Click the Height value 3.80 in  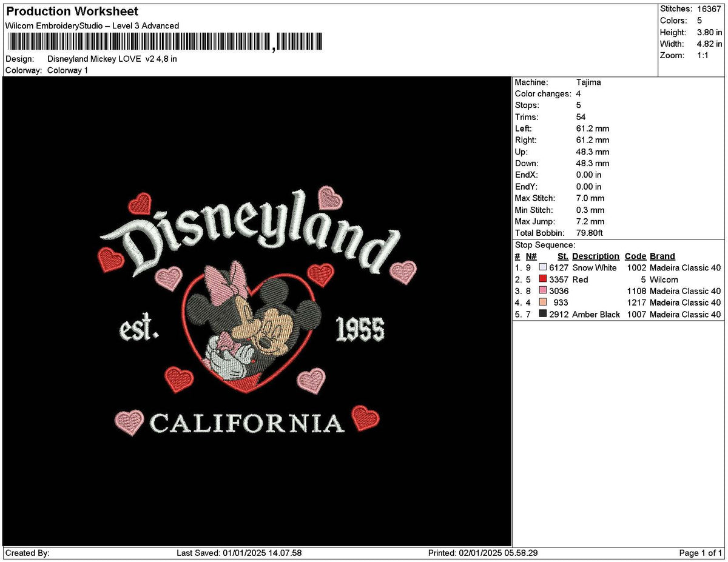tap(709, 32)
